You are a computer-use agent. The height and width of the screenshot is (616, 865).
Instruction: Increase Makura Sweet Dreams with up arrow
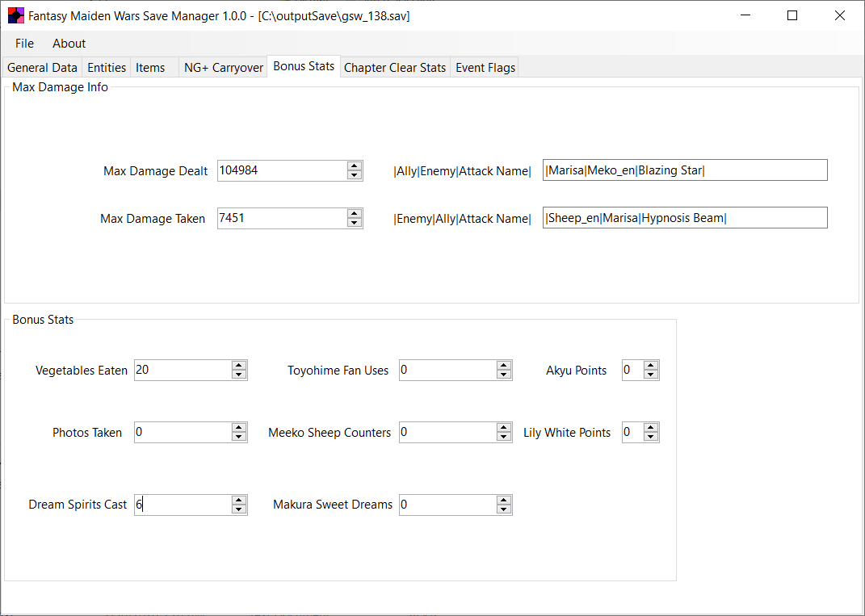(504, 500)
